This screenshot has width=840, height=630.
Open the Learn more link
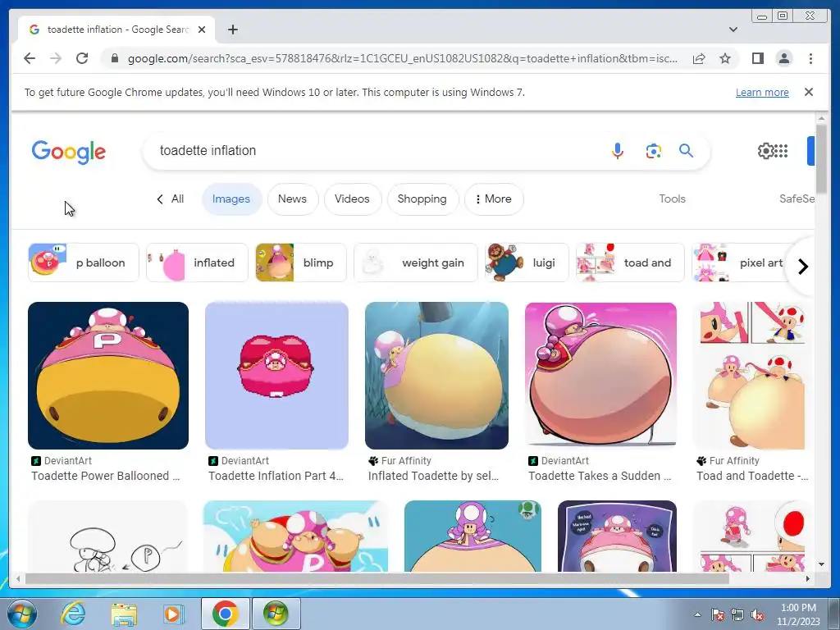(x=762, y=92)
